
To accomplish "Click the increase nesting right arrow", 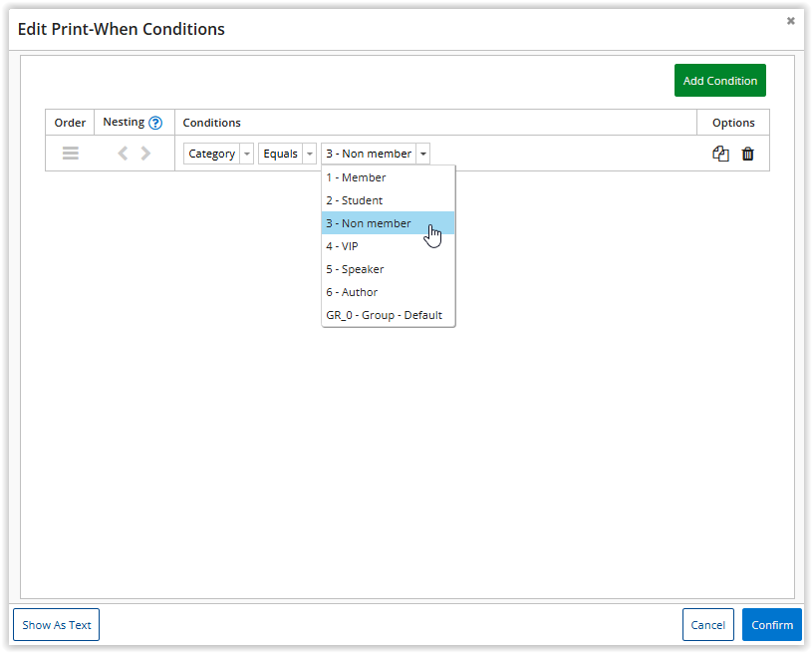I will tap(145, 154).
